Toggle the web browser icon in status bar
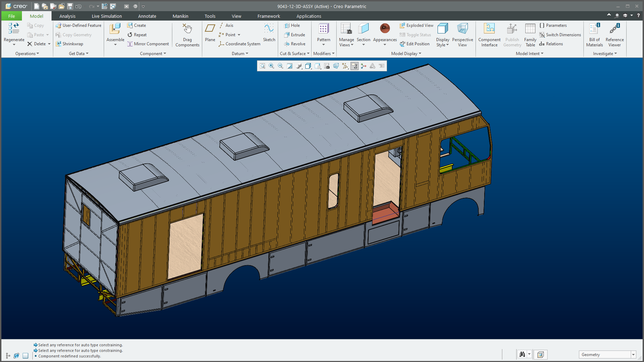 pos(16,356)
